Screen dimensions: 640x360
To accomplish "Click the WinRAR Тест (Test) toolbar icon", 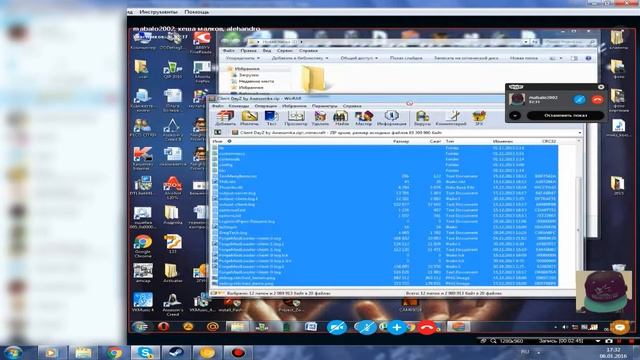I will click(271, 118).
